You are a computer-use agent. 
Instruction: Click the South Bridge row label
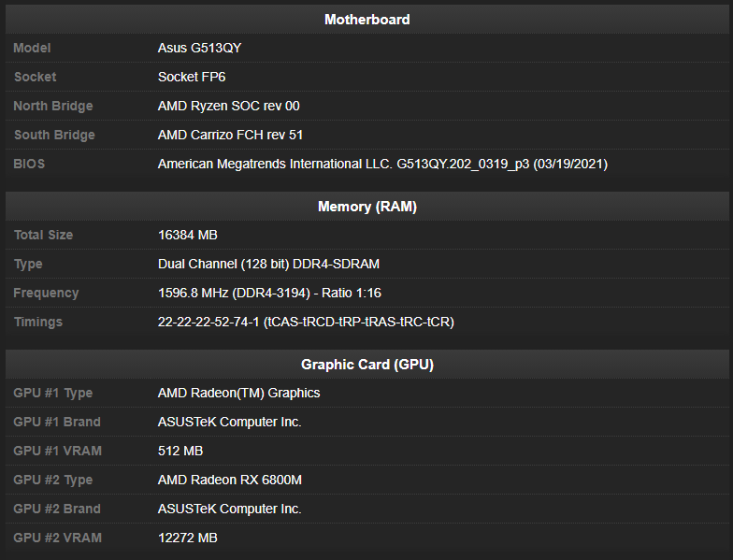coord(54,135)
